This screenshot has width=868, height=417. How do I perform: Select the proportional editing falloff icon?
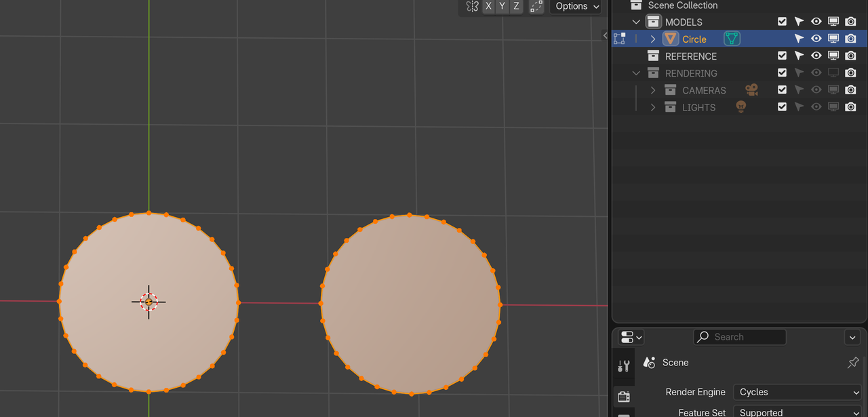(536, 6)
